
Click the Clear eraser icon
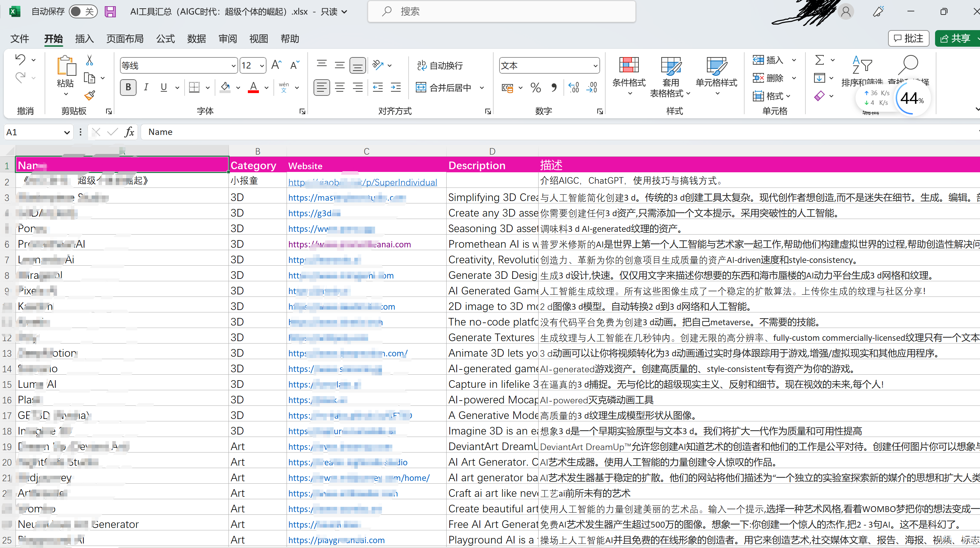coord(820,95)
